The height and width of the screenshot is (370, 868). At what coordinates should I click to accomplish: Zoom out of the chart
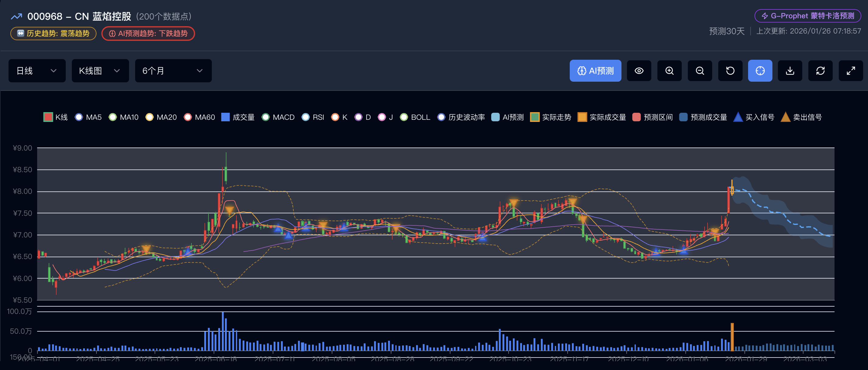pos(699,71)
